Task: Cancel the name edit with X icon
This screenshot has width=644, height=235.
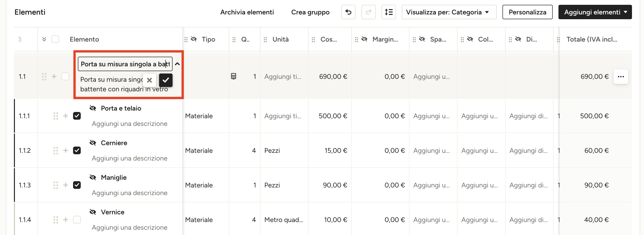Action: (x=149, y=80)
